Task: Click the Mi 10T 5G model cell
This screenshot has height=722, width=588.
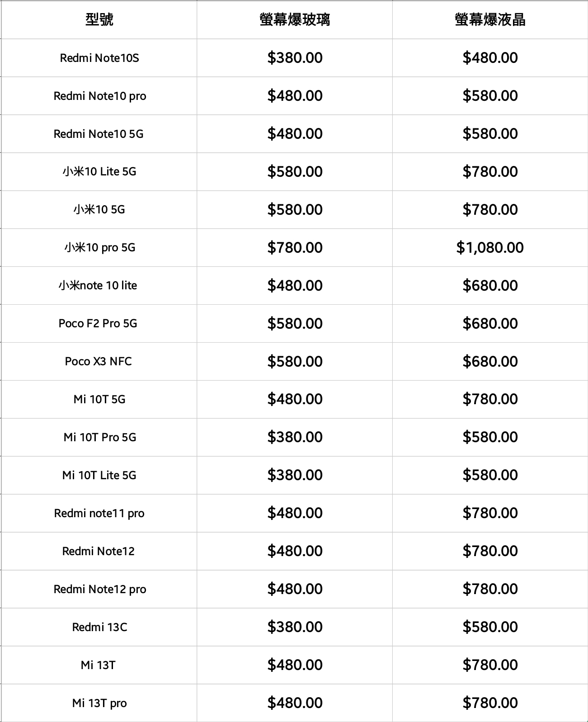Action: point(99,399)
